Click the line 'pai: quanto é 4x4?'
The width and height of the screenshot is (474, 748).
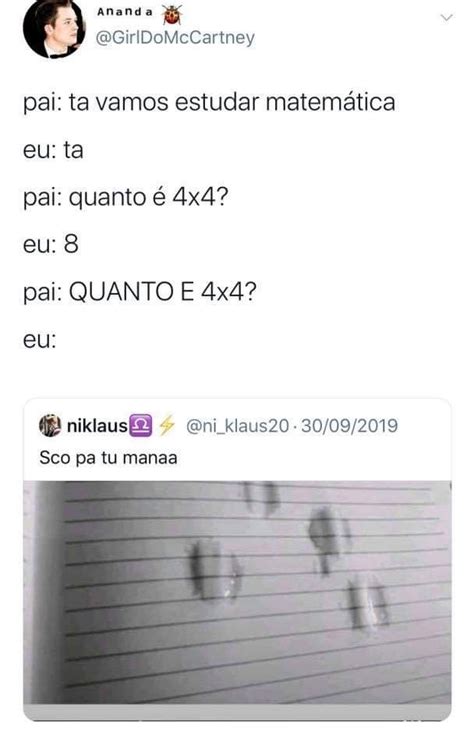point(125,197)
